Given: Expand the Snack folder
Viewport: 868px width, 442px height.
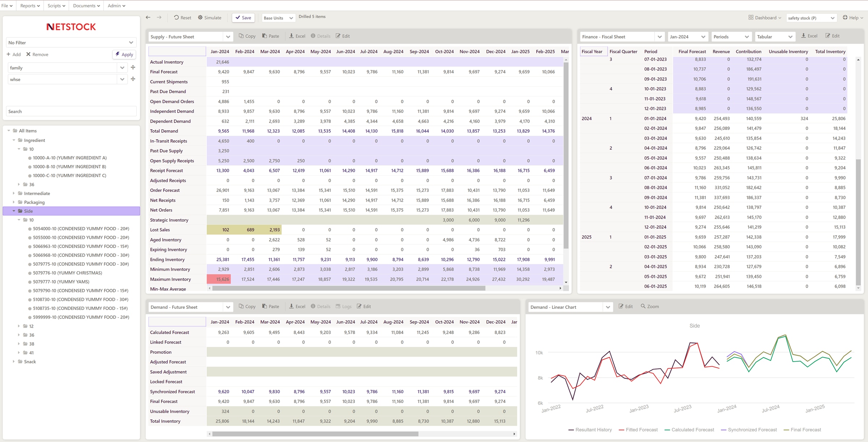Looking at the screenshot, I should 14,361.
